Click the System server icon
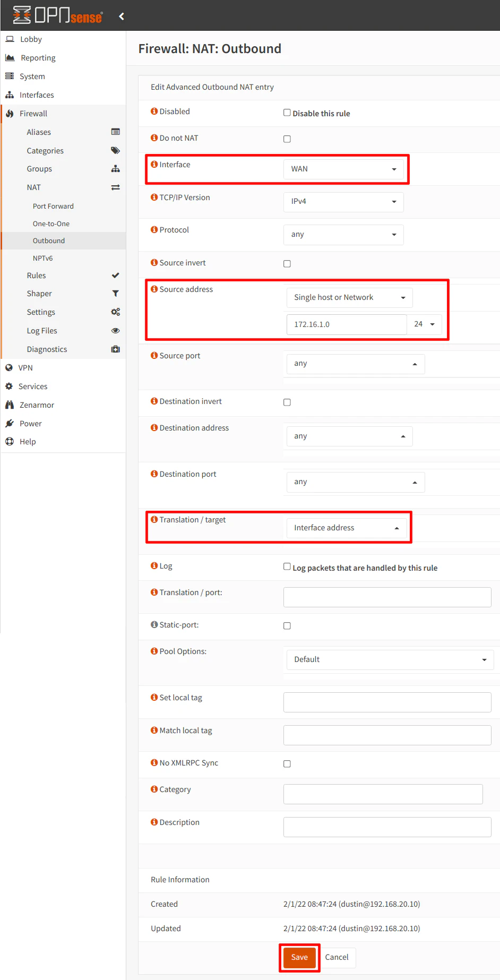Screen dimensions: 500x980 coord(10,76)
